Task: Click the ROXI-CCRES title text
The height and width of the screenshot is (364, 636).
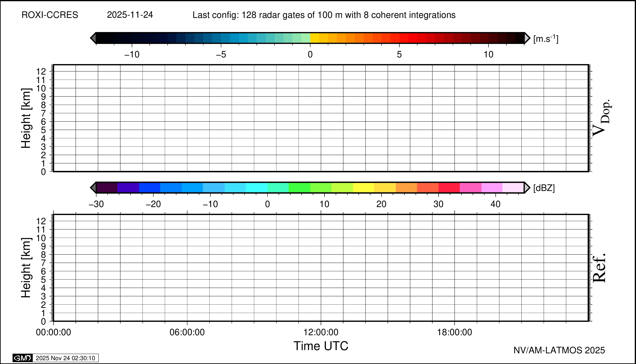Action: 50,15
